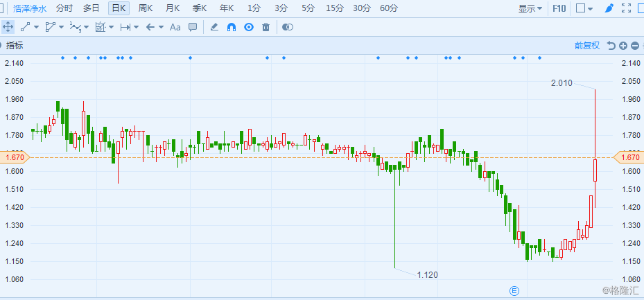Select the eraser tool in drawing toolbar

(x=214, y=27)
